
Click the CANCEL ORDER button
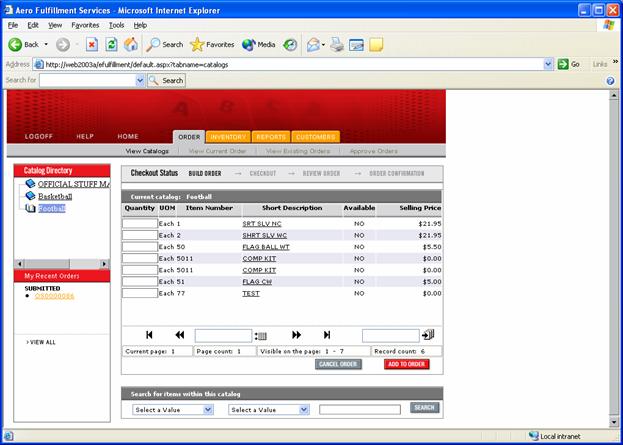[x=339, y=364]
